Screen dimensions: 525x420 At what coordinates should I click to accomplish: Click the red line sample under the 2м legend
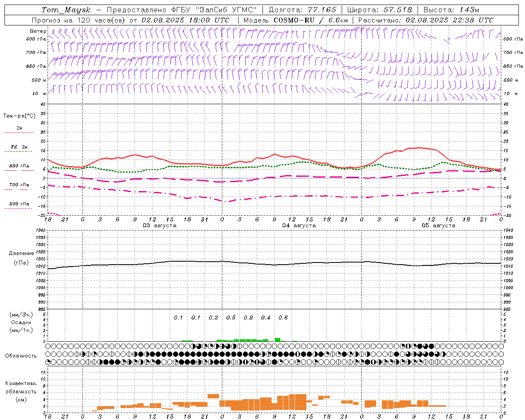coord(19,132)
